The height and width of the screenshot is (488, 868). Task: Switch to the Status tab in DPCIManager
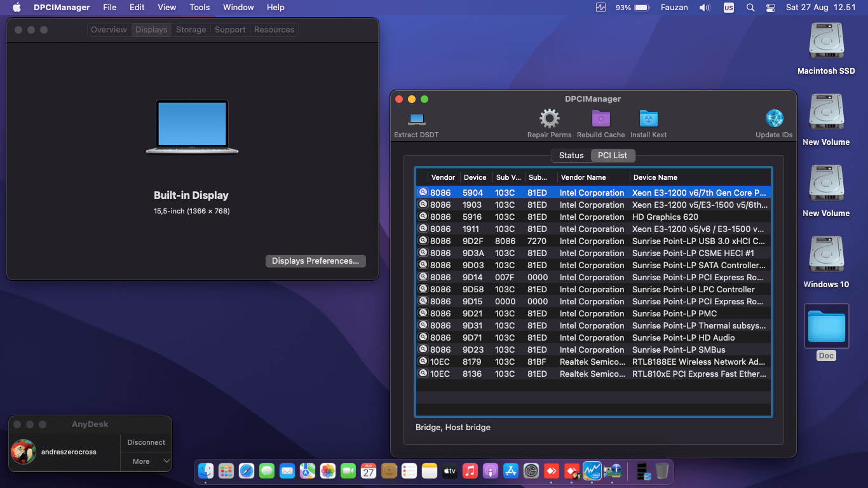coord(571,155)
